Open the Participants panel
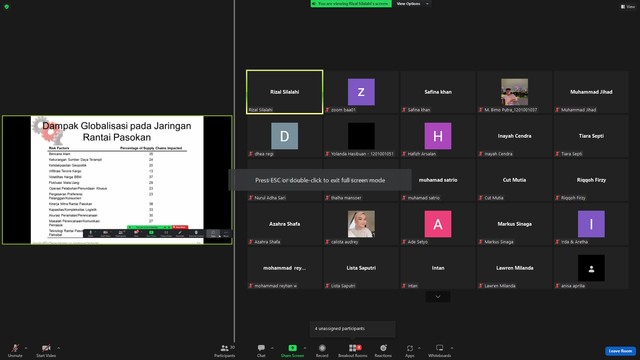Image resolution: width=640 pixels, height=360 pixels. coord(224,350)
